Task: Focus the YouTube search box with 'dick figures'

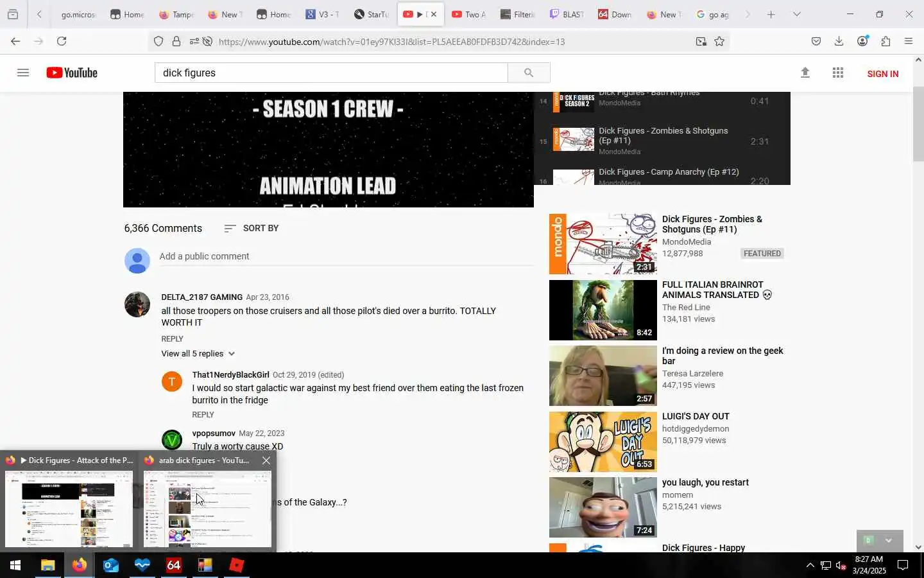Action: [x=331, y=73]
